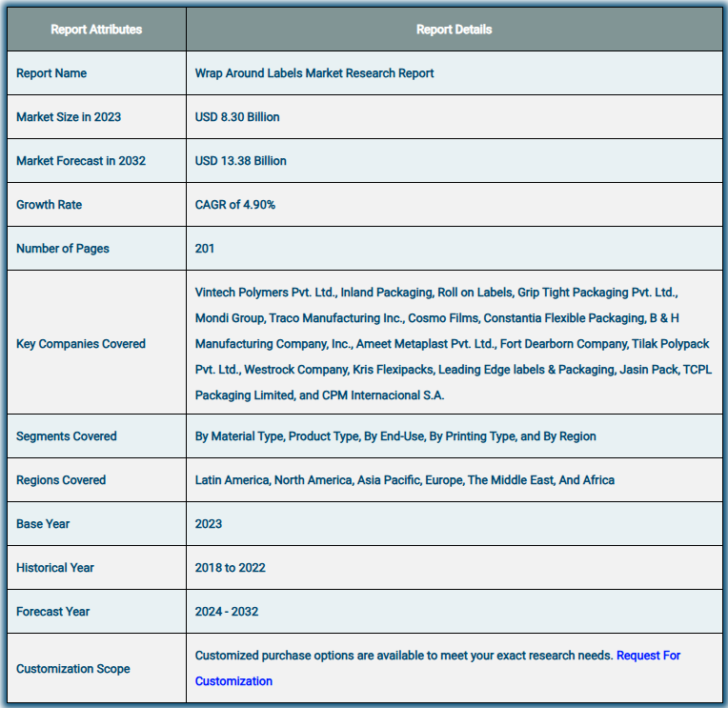The width and height of the screenshot is (728, 708).
Task: Click the Market Size in 2023 label
Action: click(x=69, y=117)
